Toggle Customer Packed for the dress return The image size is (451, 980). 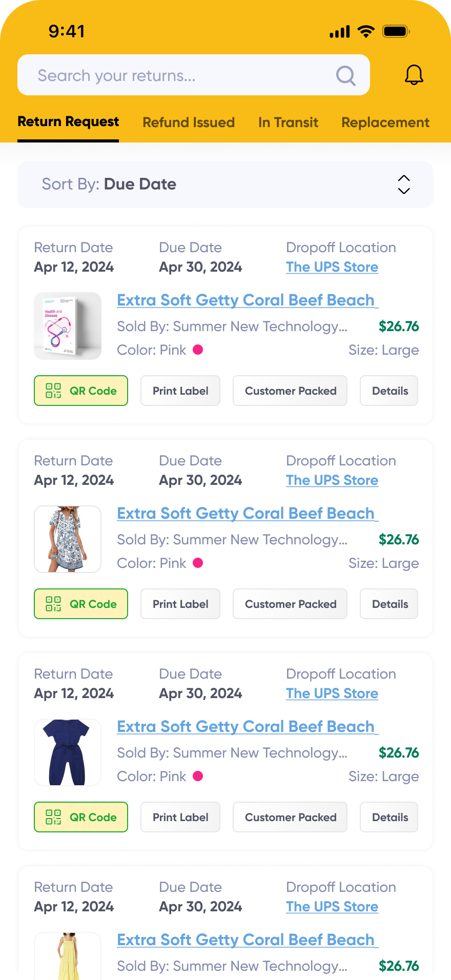(290, 604)
